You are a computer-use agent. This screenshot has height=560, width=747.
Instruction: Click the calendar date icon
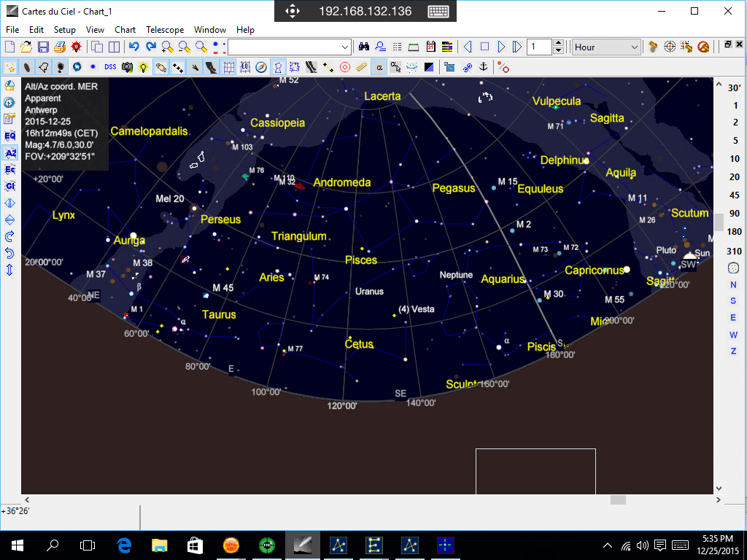click(x=430, y=47)
